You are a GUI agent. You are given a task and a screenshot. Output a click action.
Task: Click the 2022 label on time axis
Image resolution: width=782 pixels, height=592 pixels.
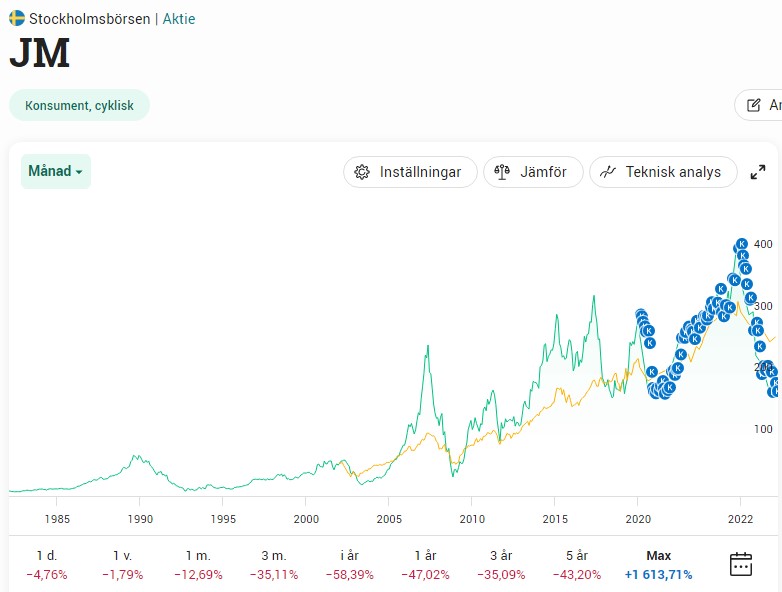coord(740,519)
